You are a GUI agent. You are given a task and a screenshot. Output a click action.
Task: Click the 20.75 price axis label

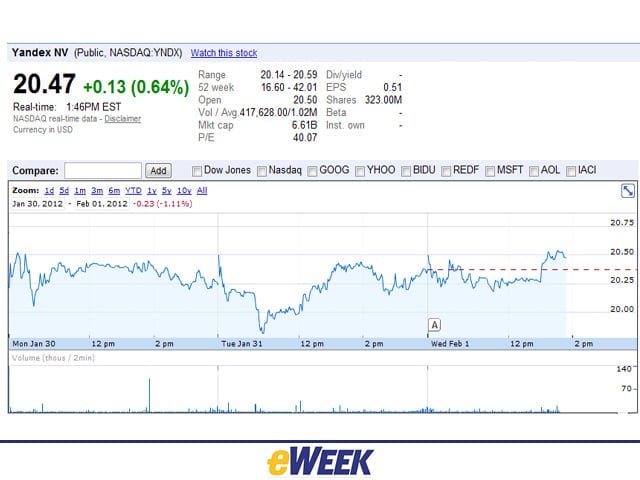tap(622, 222)
